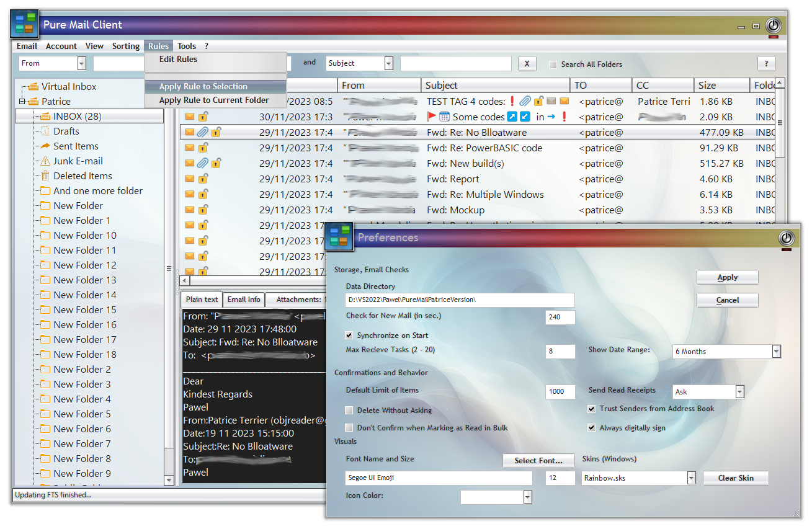Open the From search field dropdown
The width and height of the screenshot is (812, 529).
pyautogui.click(x=82, y=63)
